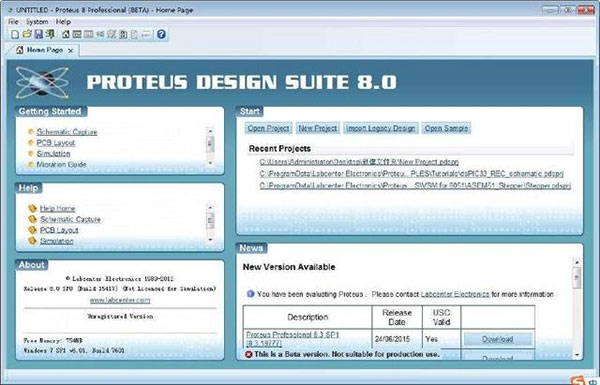Open the Simulation guide in Getting Started

pos(54,153)
